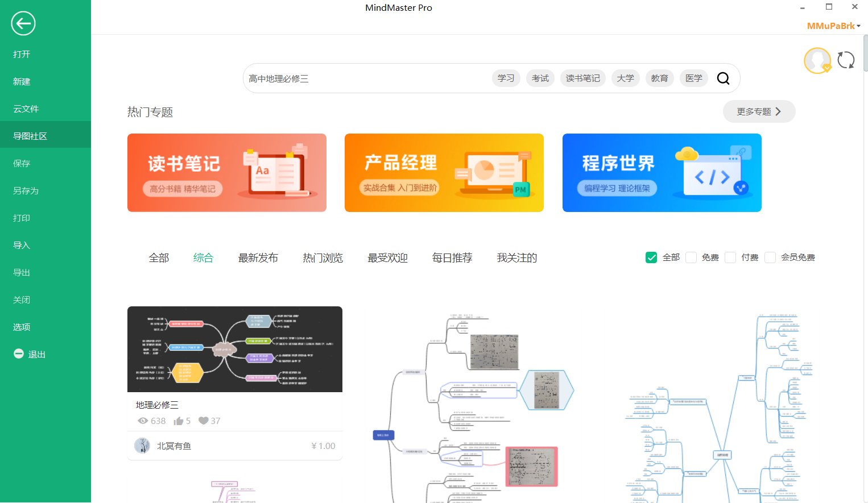
Task: Click the 地理必修三 card title
Action: (x=157, y=405)
